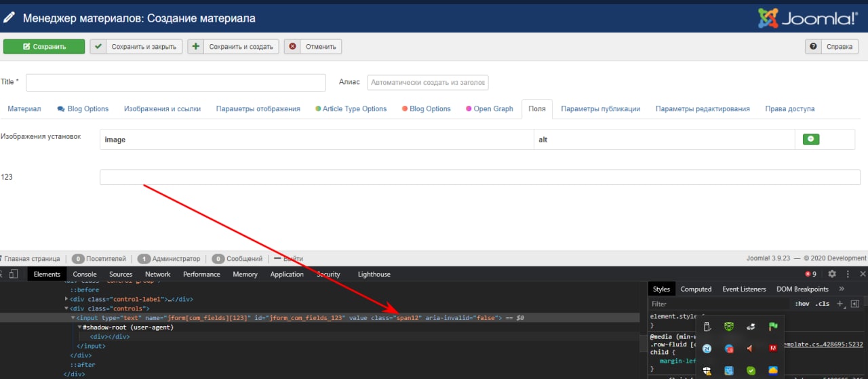The width and height of the screenshot is (868, 379).
Task: Open the Справка help button
Action: click(x=831, y=47)
